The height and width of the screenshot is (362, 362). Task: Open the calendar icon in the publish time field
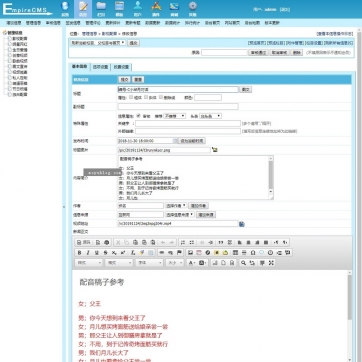pos(176,141)
